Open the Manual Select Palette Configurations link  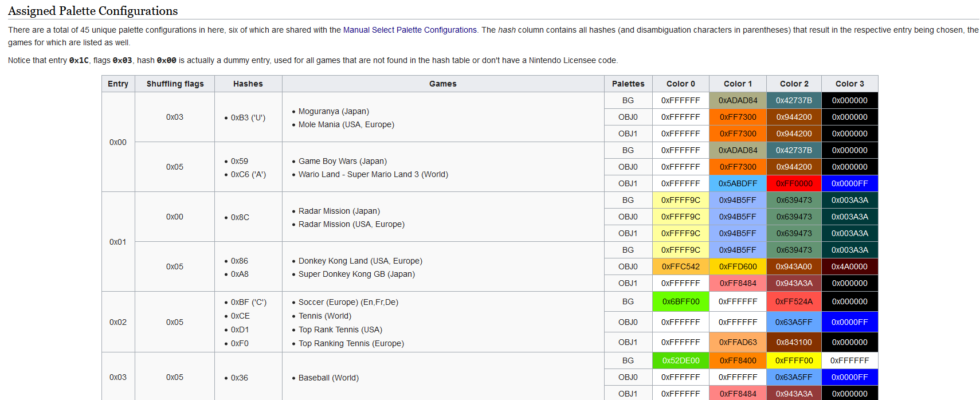(x=410, y=30)
